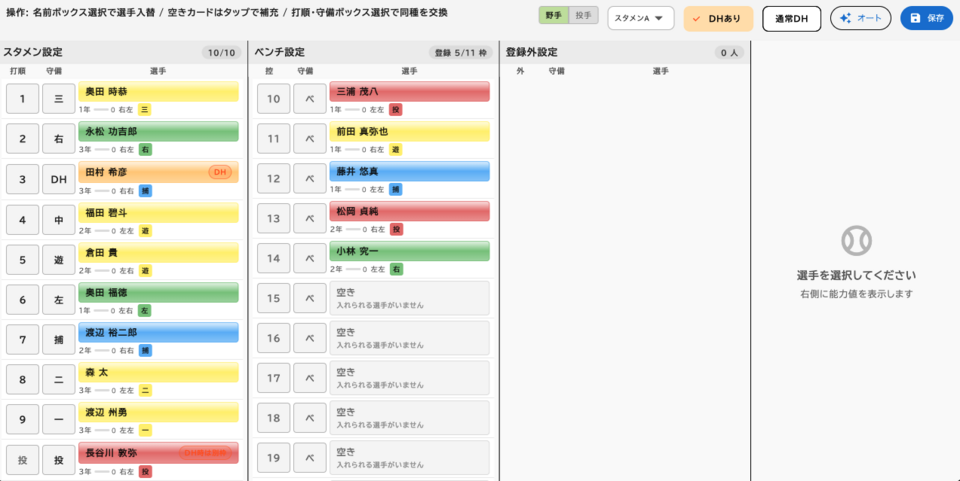Switch to the 野手 segment
Screen dimensions: 960x481
[553, 15]
